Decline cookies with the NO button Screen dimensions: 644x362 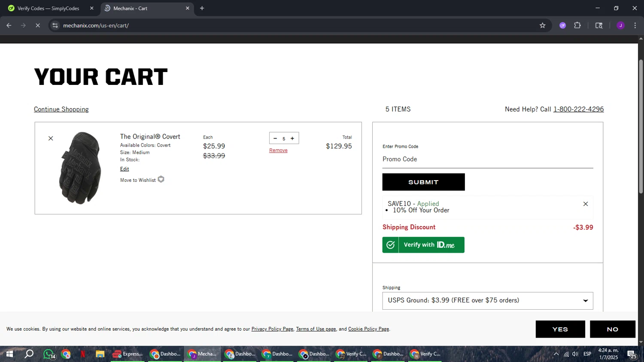pos(613,329)
